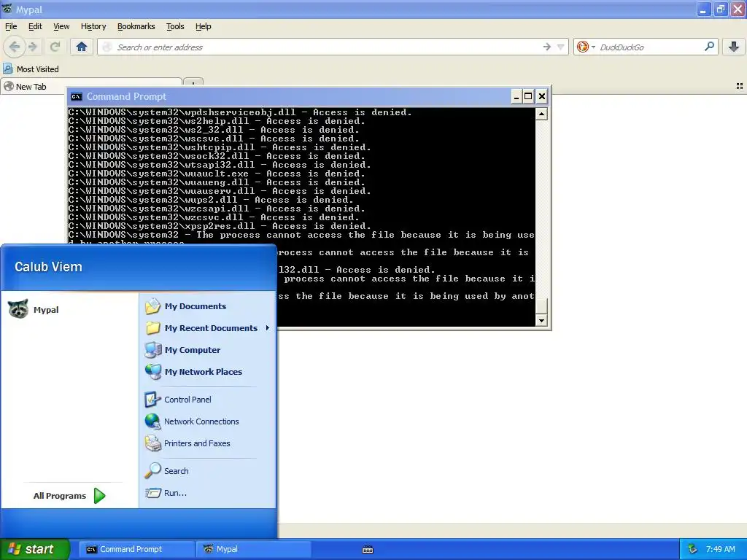Open the tab groups grid icon
Viewport: 747px width, 560px height.
tap(740, 86)
